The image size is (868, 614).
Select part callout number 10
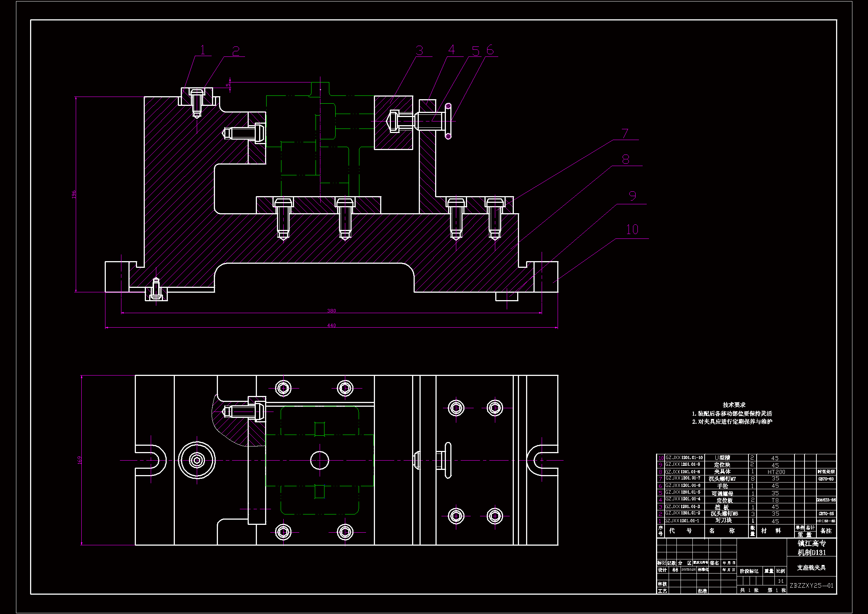click(632, 230)
